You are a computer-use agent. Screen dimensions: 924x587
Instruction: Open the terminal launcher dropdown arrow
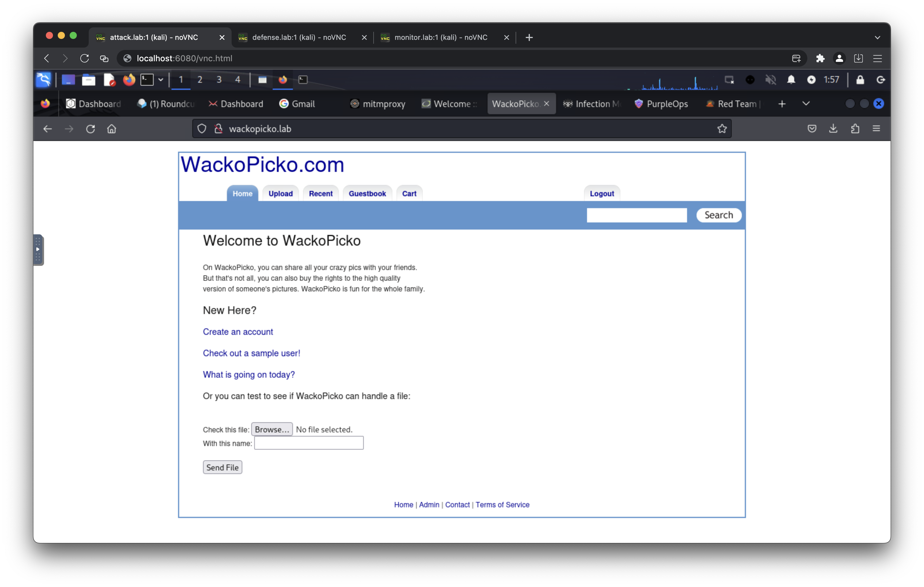coord(161,80)
